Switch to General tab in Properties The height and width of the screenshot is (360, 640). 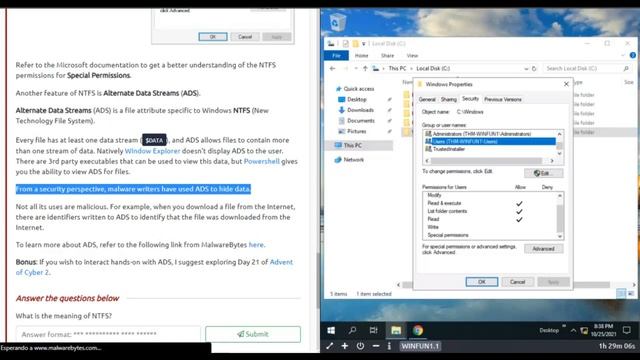[x=427, y=99]
